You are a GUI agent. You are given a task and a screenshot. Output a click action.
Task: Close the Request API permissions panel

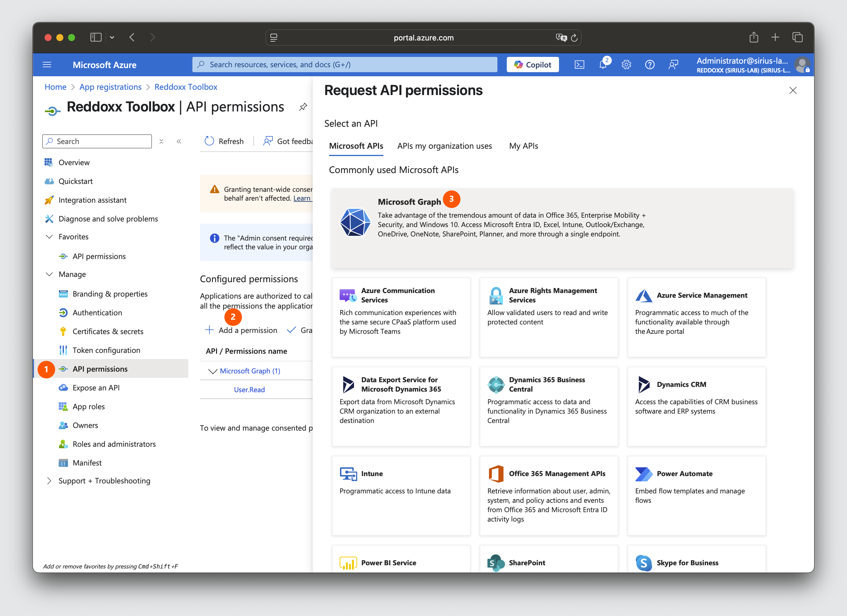[x=793, y=90]
